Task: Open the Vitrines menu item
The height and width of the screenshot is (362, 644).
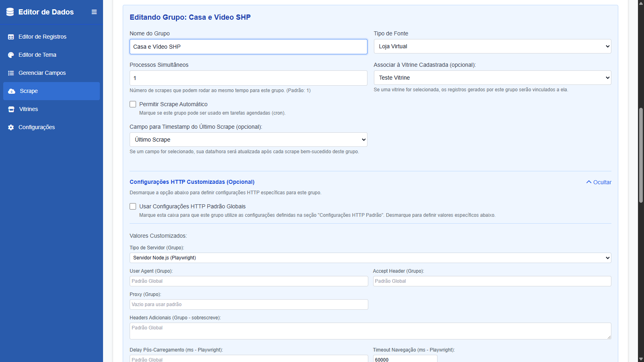Action: point(29,109)
